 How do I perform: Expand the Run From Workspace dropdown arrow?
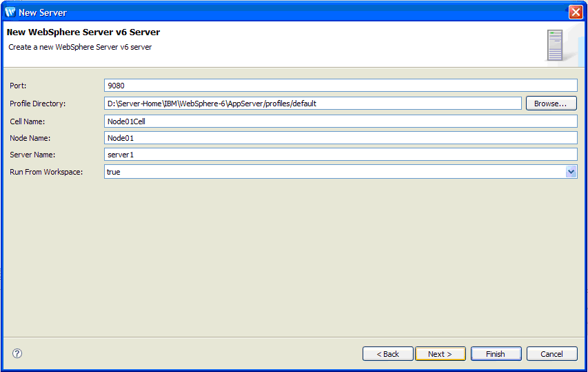(571, 172)
